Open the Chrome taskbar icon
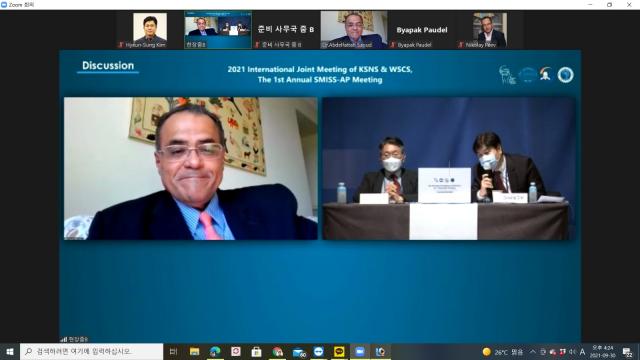640x360 pixels. (x=277, y=351)
